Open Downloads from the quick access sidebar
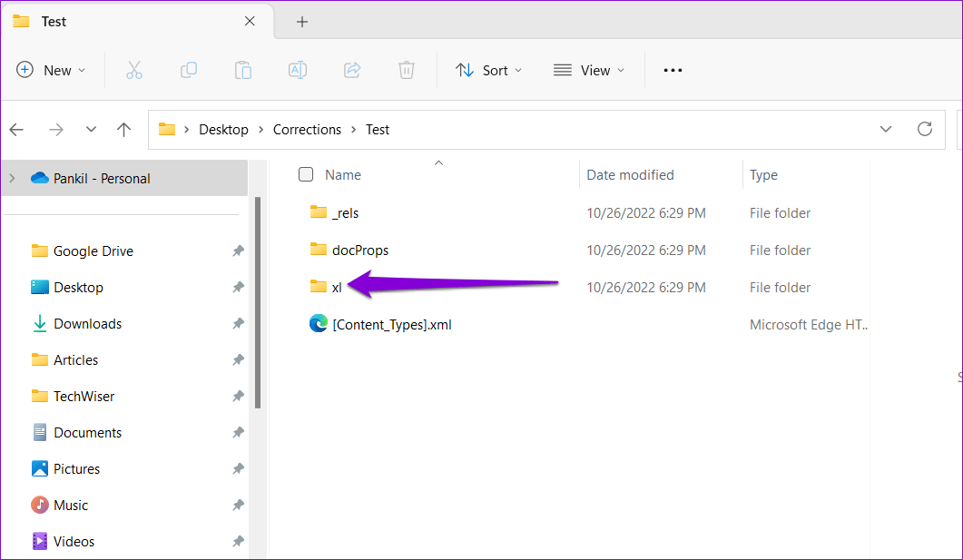The height and width of the screenshot is (560, 963). 87,324
